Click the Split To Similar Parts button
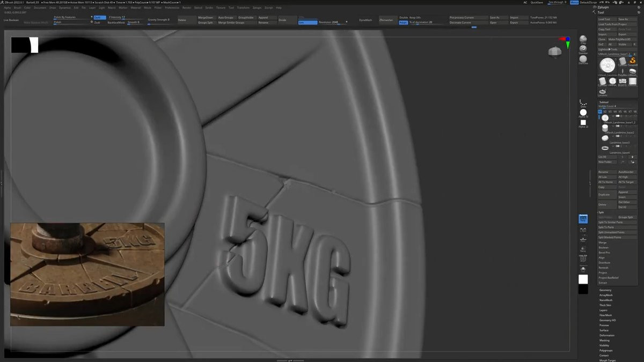The image size is (644, 362). click(618, 222)
